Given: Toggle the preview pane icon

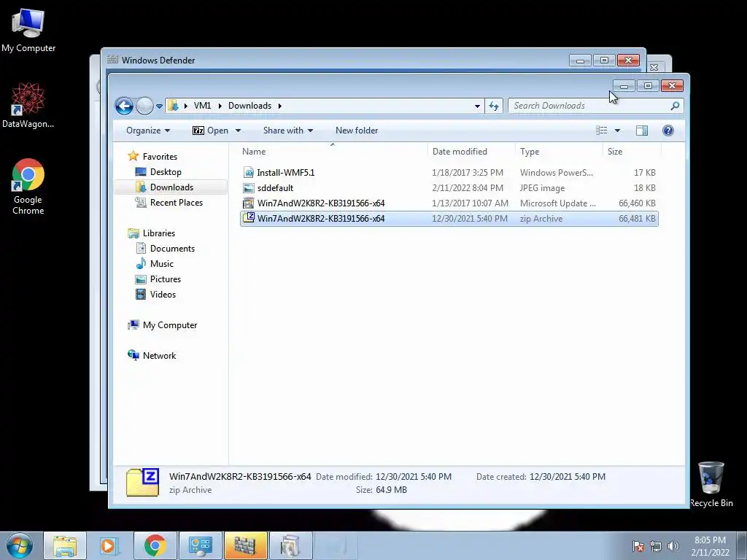Looking at the screenshot, I should click(642, 131).
